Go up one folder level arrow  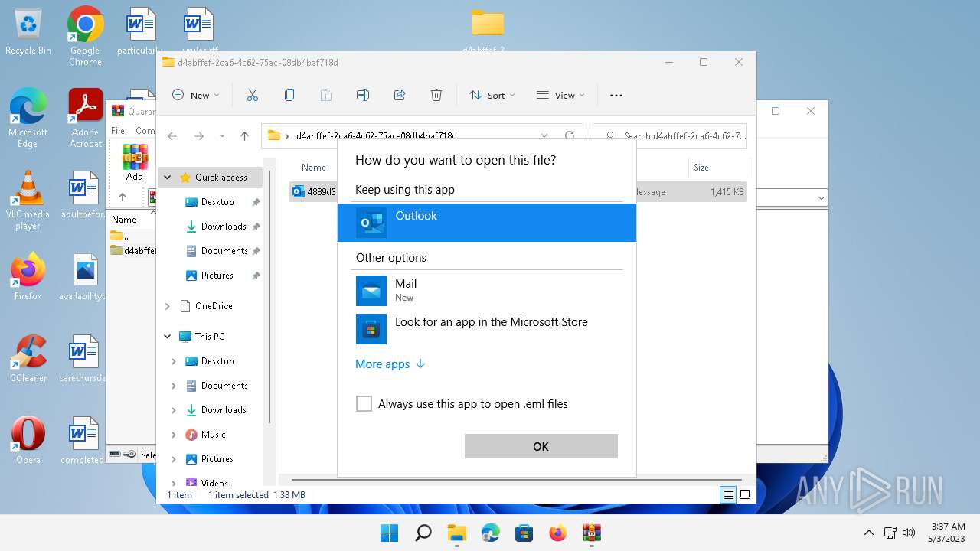pyautogui.click(x=244, y=136)
